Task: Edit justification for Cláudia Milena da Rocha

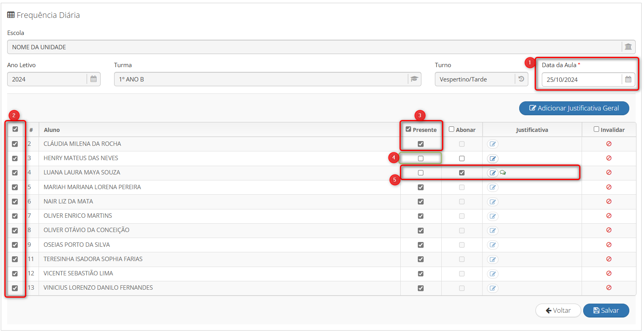Action: (x=493, y=144)
